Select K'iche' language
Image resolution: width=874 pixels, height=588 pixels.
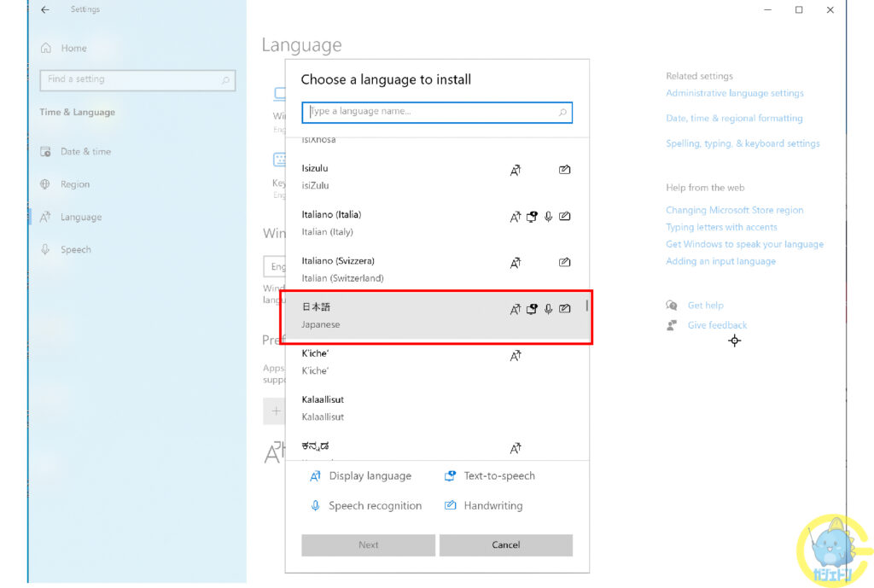[x=437, y=362]
